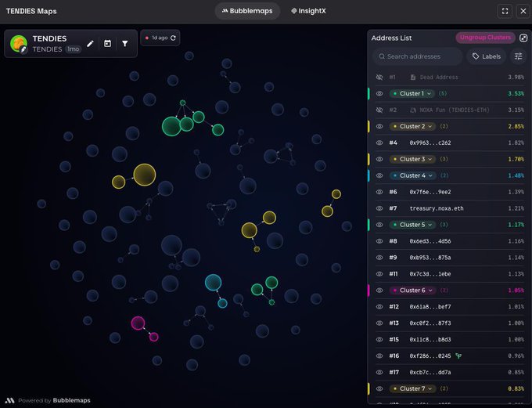Click the 1mo age badge
532x408 pixels.
pyautogui.click(x=74, y=49)
